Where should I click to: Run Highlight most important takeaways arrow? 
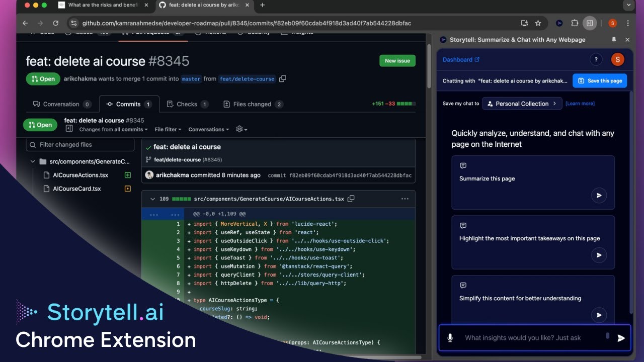599,255
